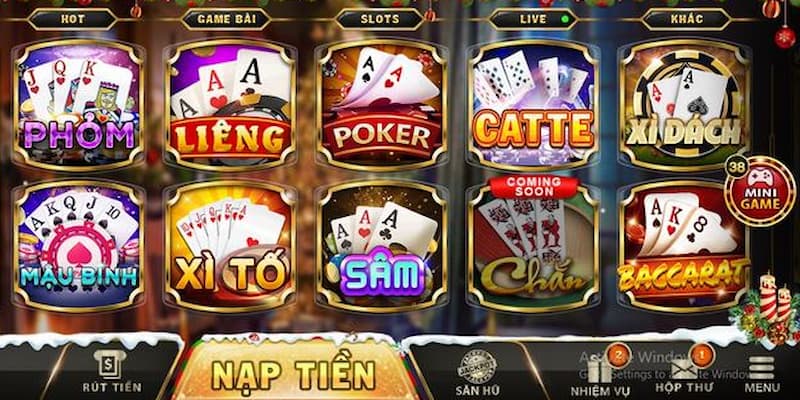Open the MENU hamburger icon
The image size is (800, 400).
pos(761,373)
